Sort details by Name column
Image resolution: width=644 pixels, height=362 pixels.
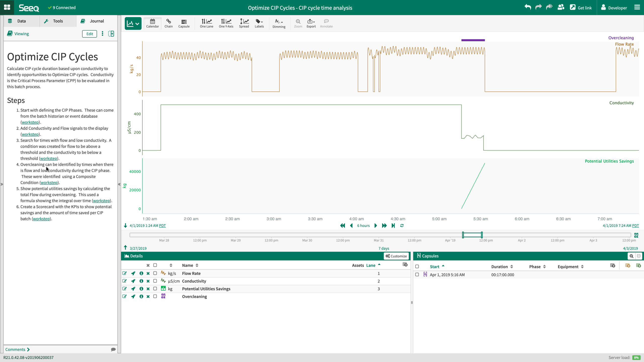click(x=190, y=265)
